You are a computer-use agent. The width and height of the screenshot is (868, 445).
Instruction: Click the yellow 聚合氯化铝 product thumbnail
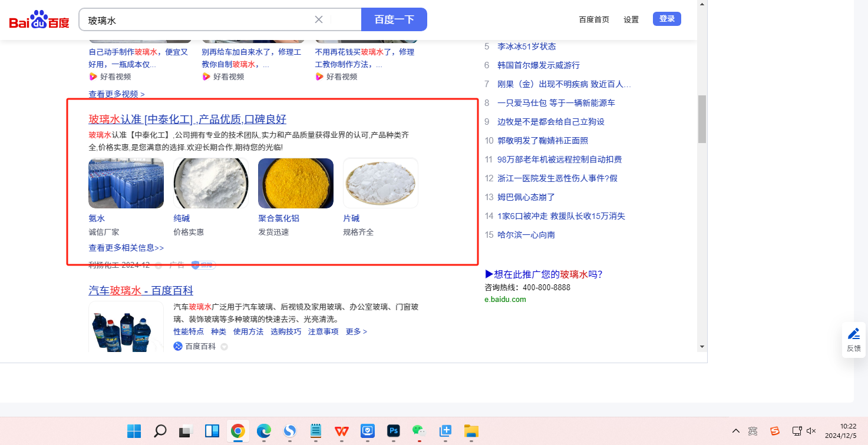(296, 183)
